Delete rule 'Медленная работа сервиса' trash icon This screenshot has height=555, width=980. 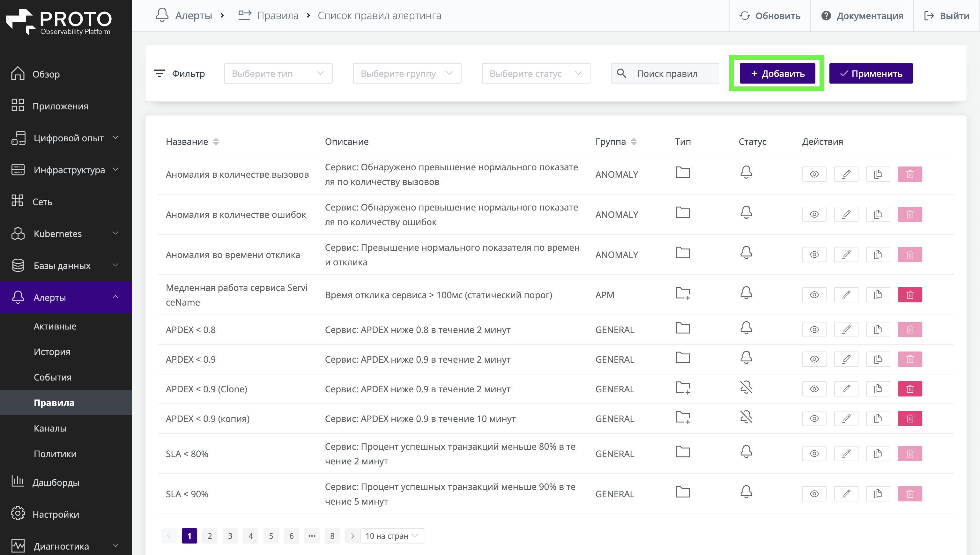point(910,295)
